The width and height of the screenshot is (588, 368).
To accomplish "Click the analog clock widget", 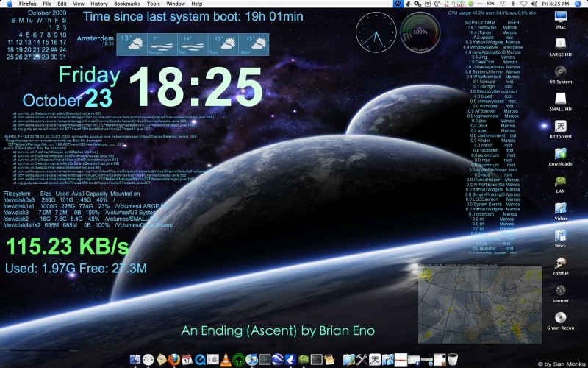I will [376, 32].
